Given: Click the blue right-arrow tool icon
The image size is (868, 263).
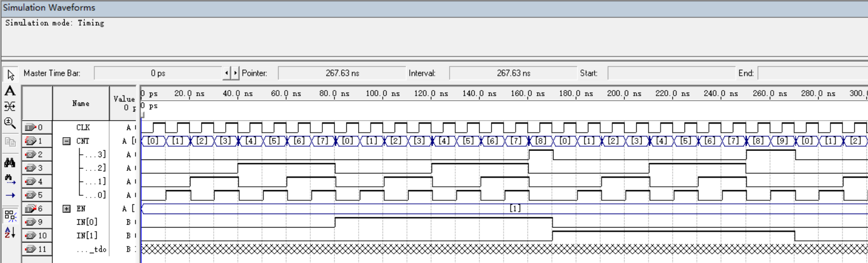Looking at the screenshot, I should (10, 195).
